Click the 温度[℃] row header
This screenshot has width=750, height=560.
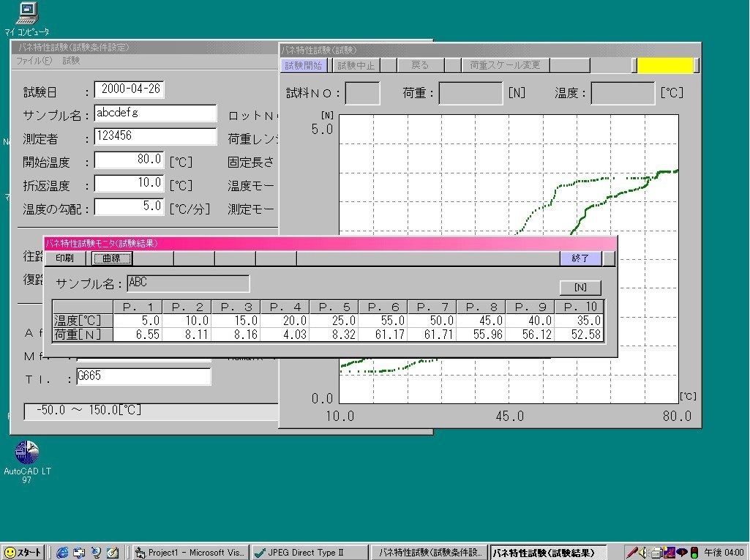tap(83, 320)
